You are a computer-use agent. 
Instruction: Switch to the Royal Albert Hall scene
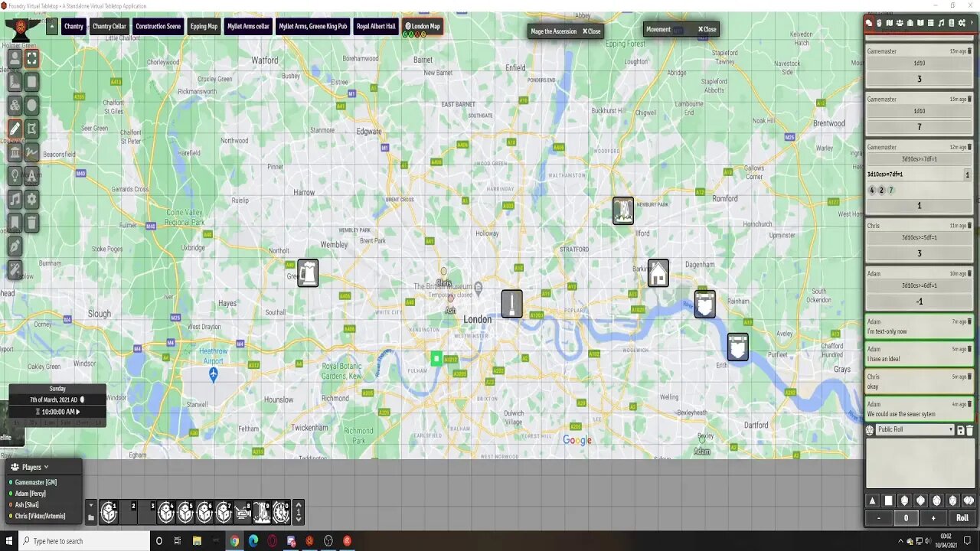click(x=376, y=27)
